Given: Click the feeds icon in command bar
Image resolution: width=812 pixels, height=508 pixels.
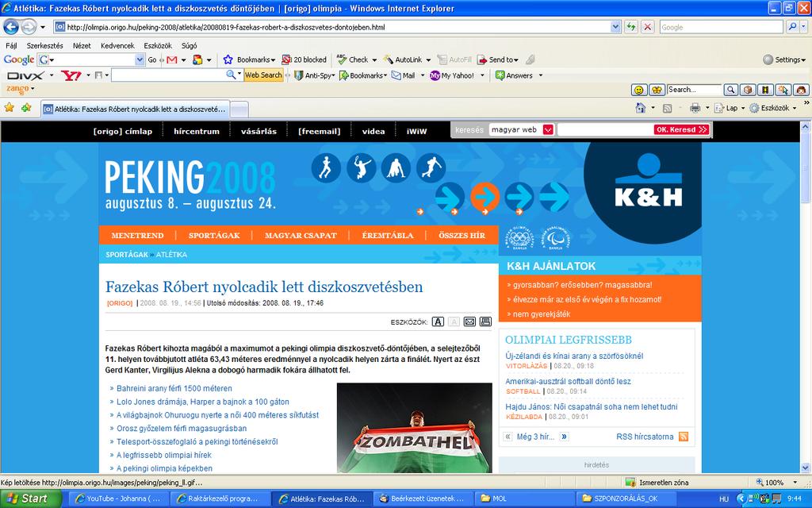Looking at the screenshot, I should [668, 108].
